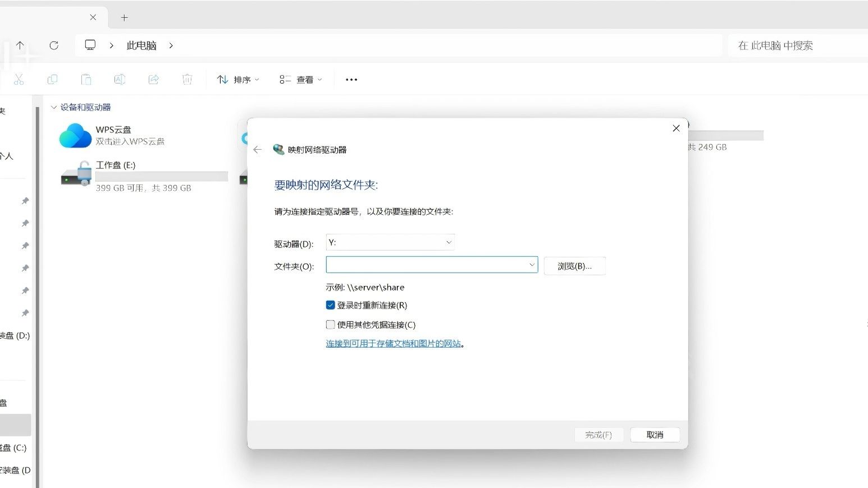Click the Cut scissors icon in toolbar
The height and width of the screenshot is (488, 868).
coord(19,80)
